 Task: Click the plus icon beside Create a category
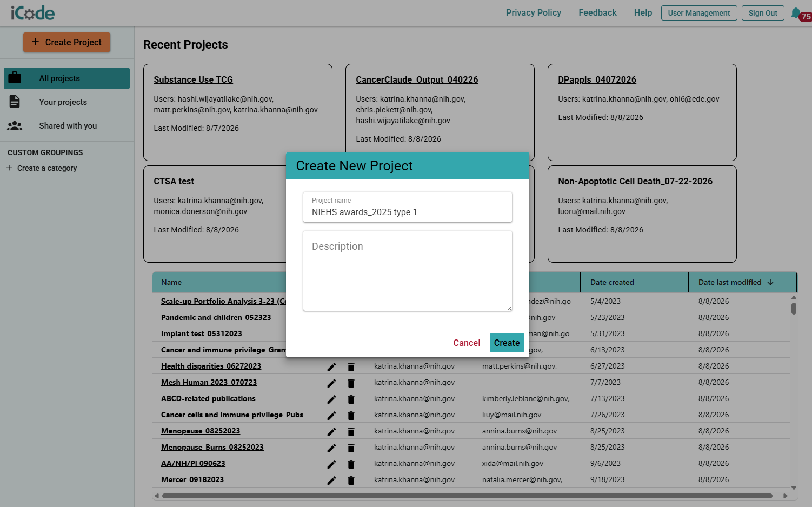pos(9,168)
